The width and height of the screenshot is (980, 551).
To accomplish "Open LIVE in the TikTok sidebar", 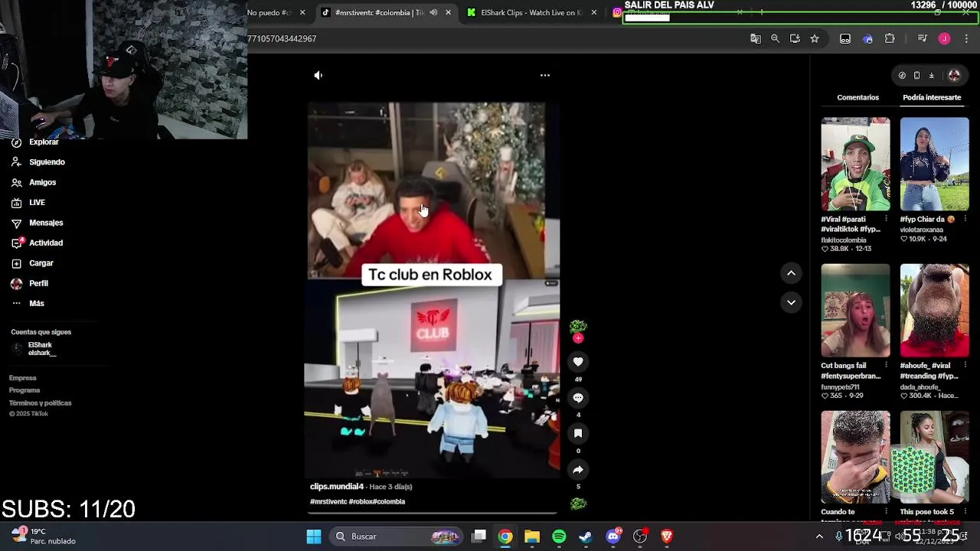I will [28, 203].
